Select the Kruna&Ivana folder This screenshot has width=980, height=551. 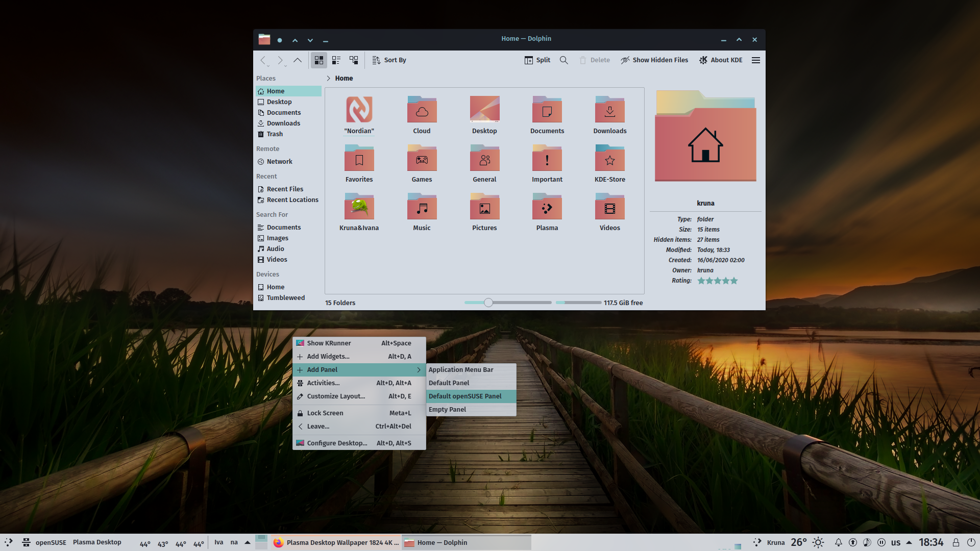pyautogui.click(x=359, y=207)
